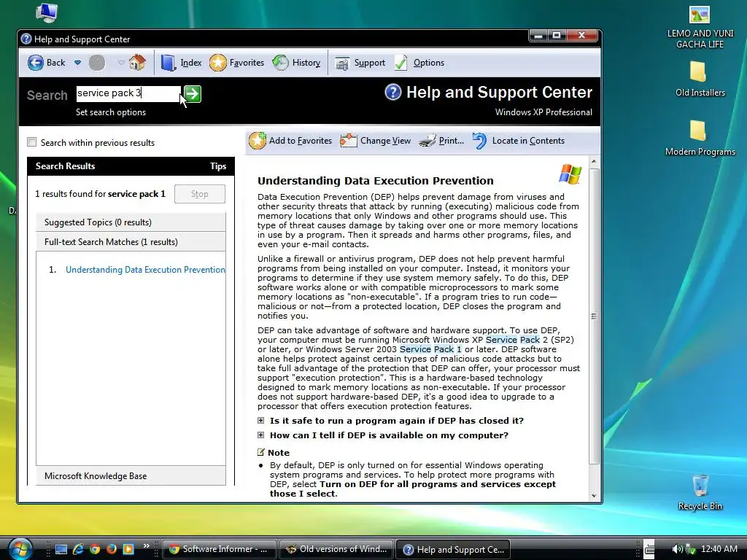Viewport: 747px width, 560px height.
Task: Click the Favorites label in toolbar
Action: pos(247,63)
